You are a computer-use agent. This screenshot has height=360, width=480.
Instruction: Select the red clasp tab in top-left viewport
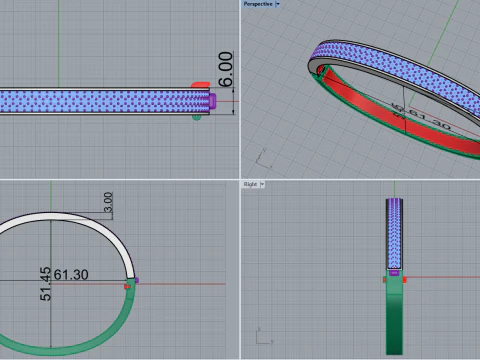(200, 85)
